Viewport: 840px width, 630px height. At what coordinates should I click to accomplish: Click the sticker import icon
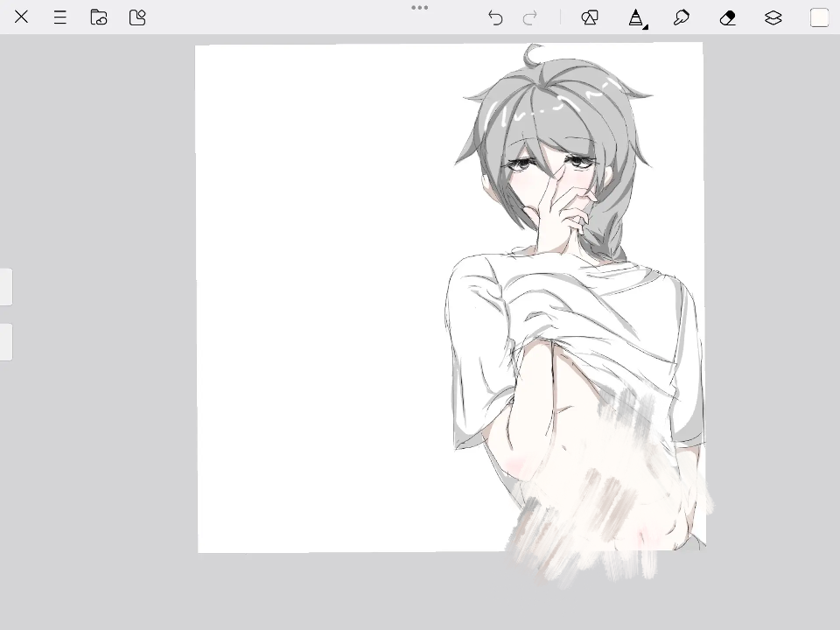tap(137, 17)
